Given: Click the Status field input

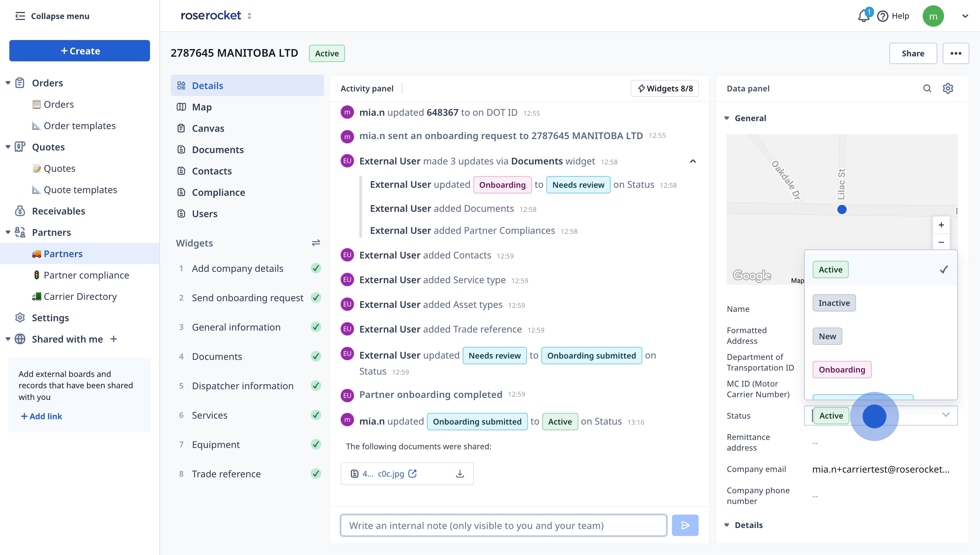Looking at the screenshot, I should (x=881, y=416).
